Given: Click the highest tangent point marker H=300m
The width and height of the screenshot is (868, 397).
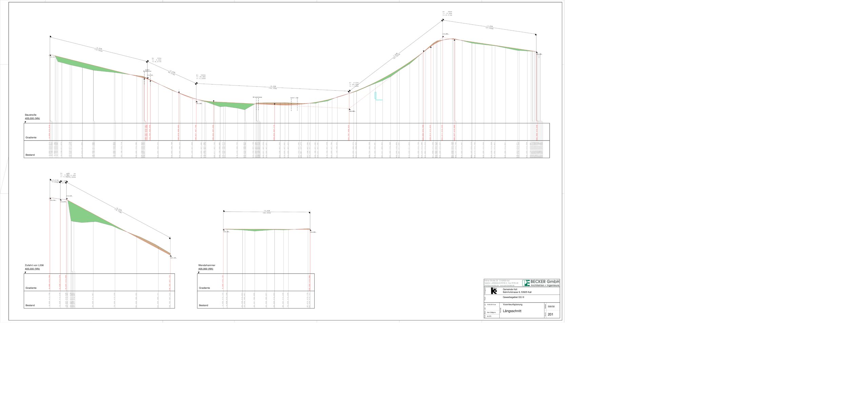Looking at the screenshot, I should (x=442, y=20).
